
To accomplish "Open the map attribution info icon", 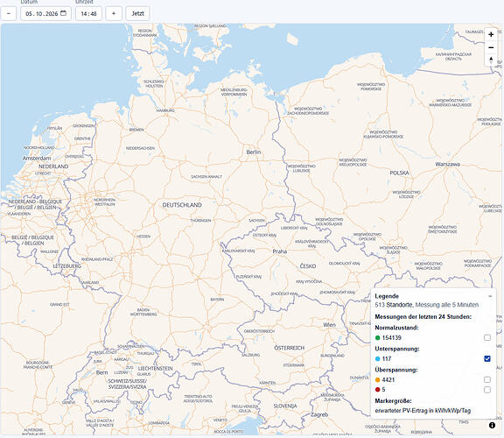I will tap(492, 425).
